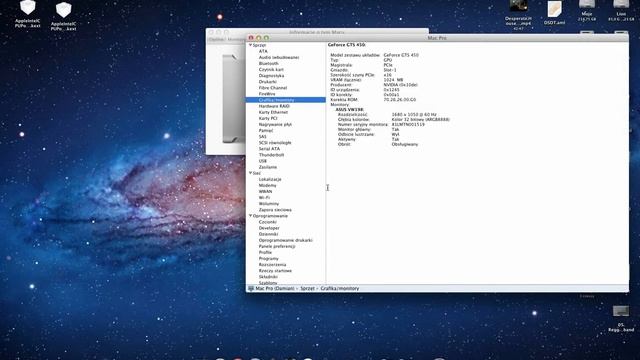The height and width of the screenshot is (360, 640).
Task: Open Modemy under Sieć
Action: (x=267, y=185)
